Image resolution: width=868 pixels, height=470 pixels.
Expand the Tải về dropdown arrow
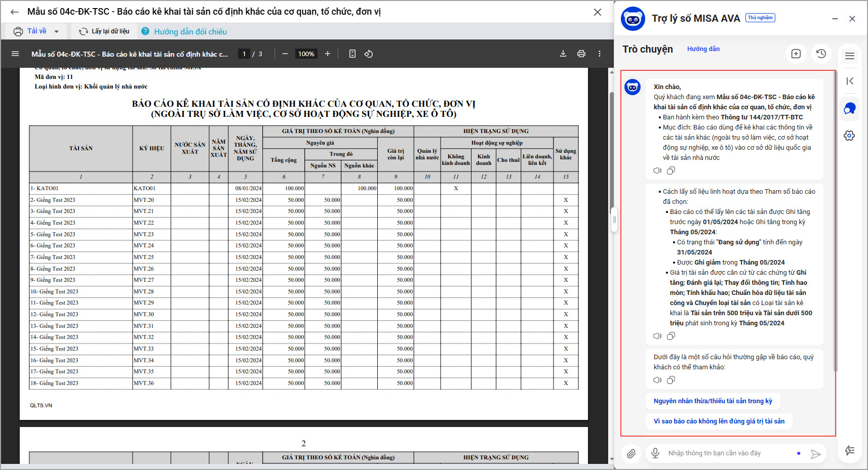(x=56, y=31)
